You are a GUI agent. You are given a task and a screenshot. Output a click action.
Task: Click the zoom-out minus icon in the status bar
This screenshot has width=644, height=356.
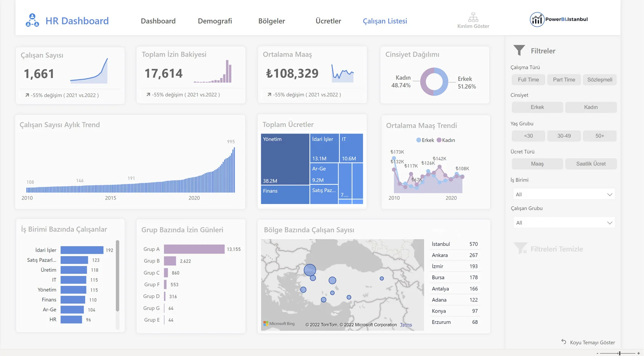[x=597, y=353]
